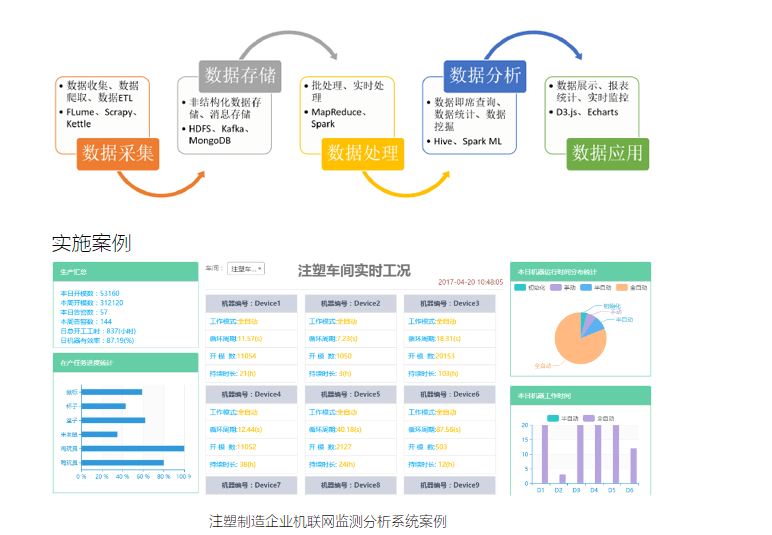Image resolution: width=772 pixels, height=535 pixels.
Task: Click the 本日机器运行时间分布统计 panel header
Action: coord(580,271)
